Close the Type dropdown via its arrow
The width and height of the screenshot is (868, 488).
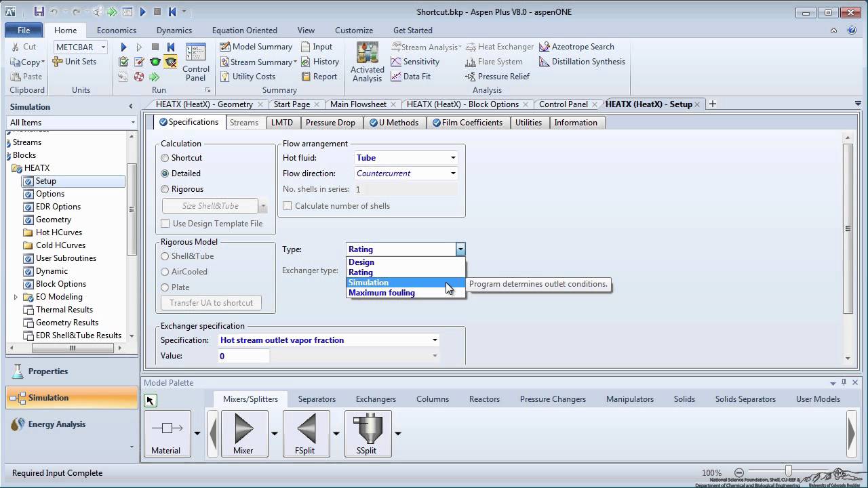coord(460,249)
